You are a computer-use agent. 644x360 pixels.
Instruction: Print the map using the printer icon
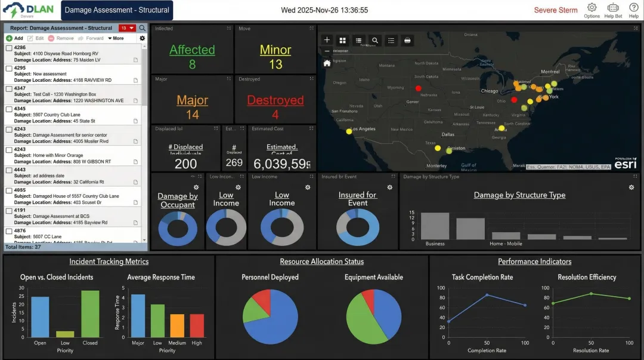407,40
